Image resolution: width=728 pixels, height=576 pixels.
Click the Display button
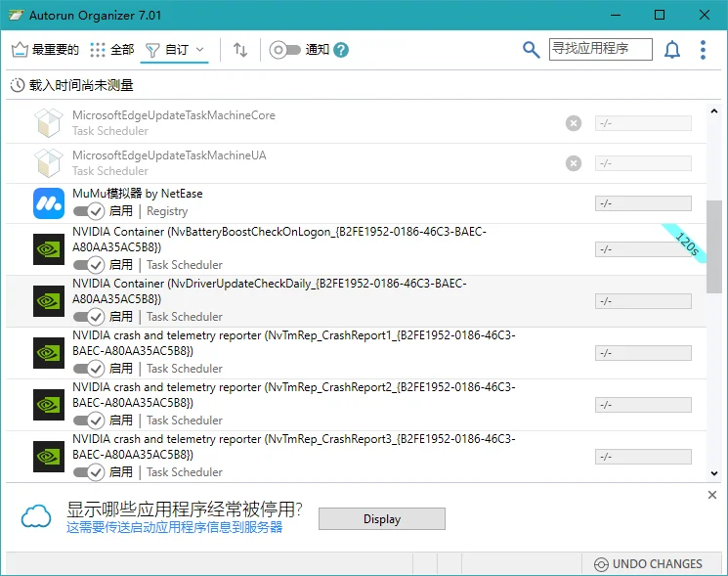click(x=382, y=519)
